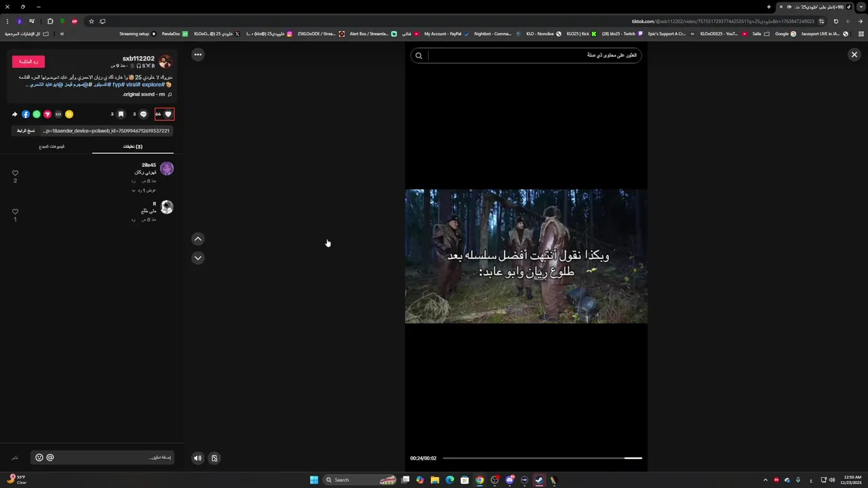Mute the video sound
Screen dimensions: 868x488
[x=197, y=458]
